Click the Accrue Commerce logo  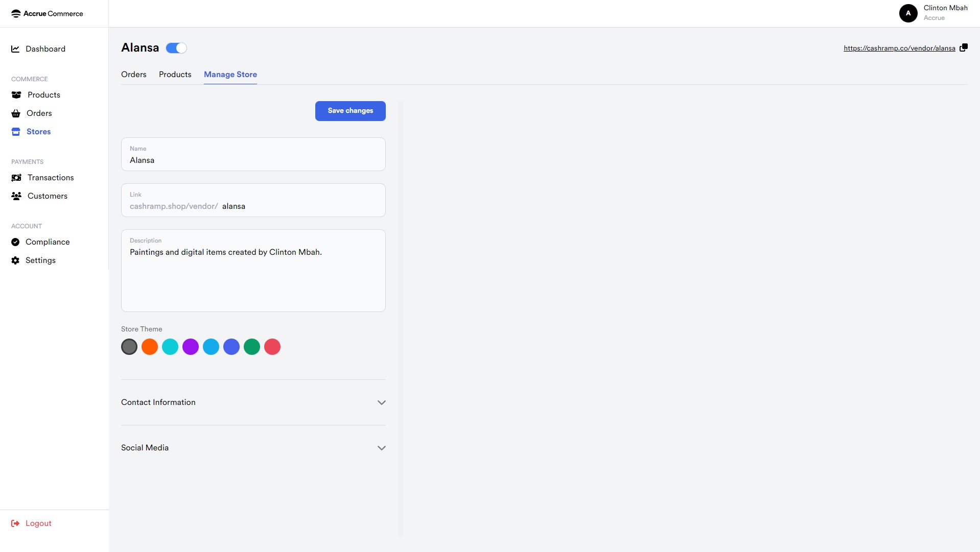pyautogui.click(x=46, y=13)
